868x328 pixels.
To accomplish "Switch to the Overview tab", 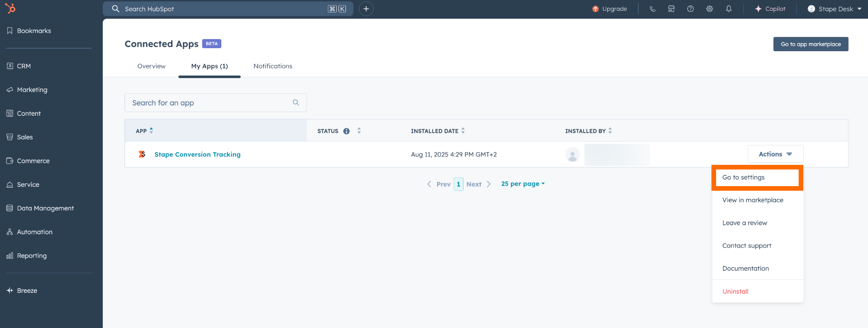I will (151, 66).
